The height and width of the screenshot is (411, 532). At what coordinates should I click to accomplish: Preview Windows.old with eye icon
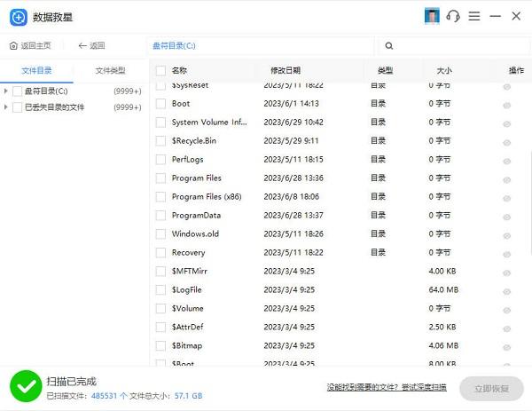click(507, 236)
